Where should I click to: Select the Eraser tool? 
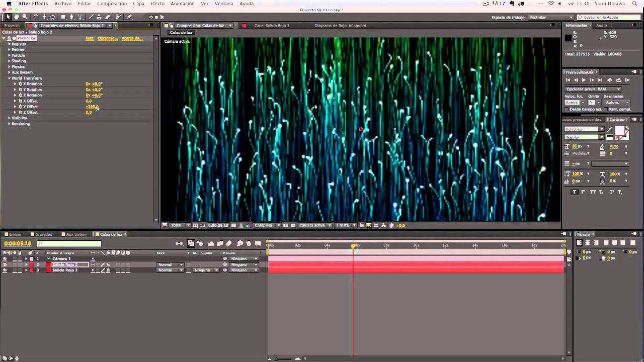[107, 17]
